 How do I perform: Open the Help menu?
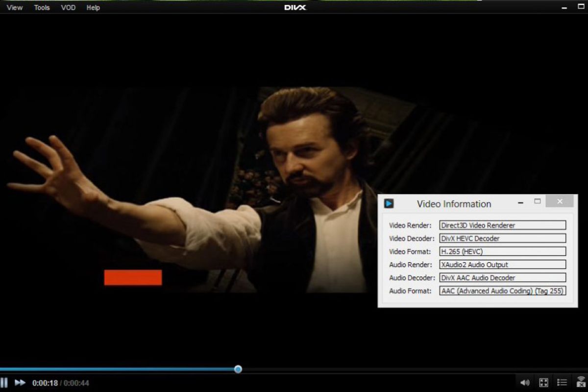point(93,7)
